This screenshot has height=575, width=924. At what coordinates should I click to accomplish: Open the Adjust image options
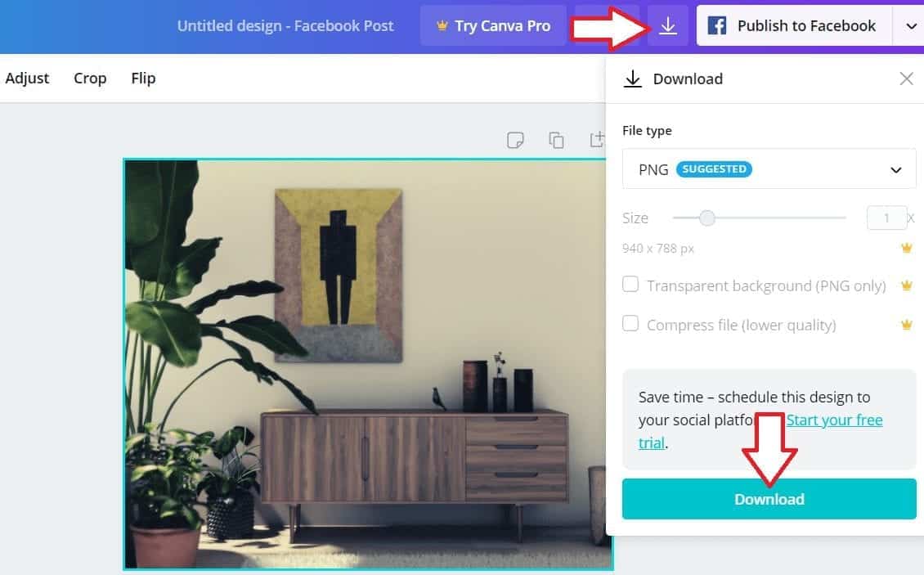(27, 79)
